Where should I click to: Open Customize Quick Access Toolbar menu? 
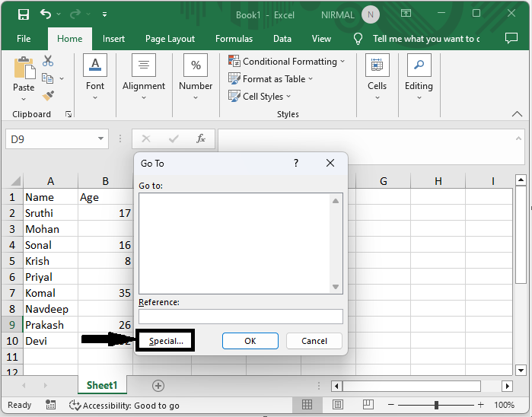click(104, 14)
